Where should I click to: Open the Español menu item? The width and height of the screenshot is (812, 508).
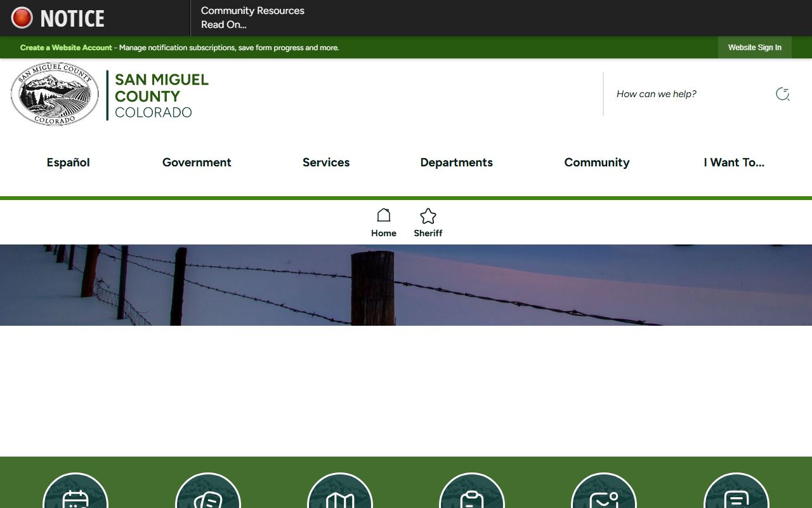point(68,163)
